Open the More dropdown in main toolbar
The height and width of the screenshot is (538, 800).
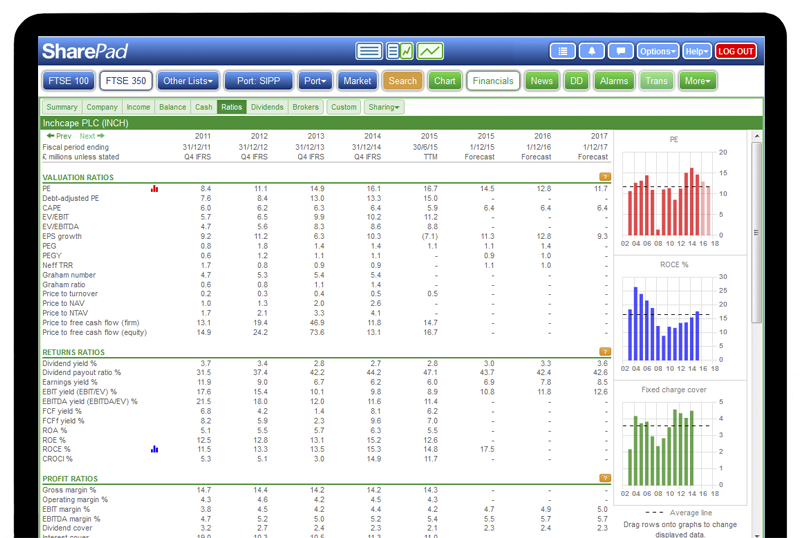pos(698,81)
